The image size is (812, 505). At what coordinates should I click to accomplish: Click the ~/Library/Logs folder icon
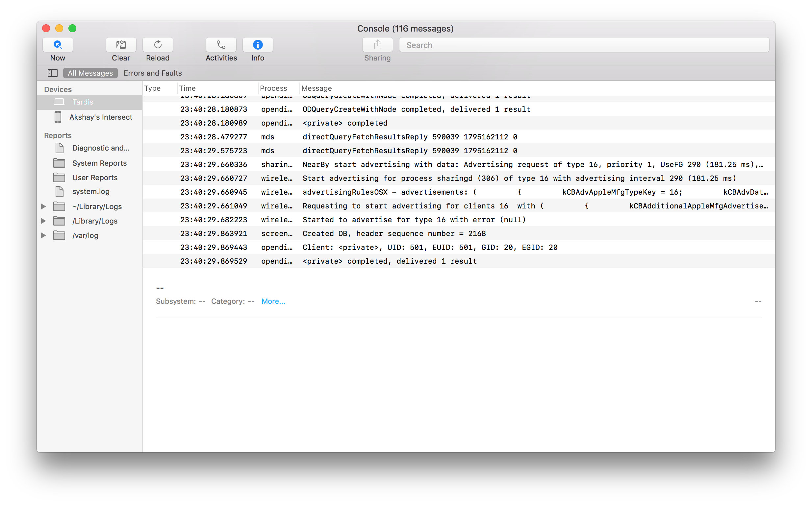59,206
